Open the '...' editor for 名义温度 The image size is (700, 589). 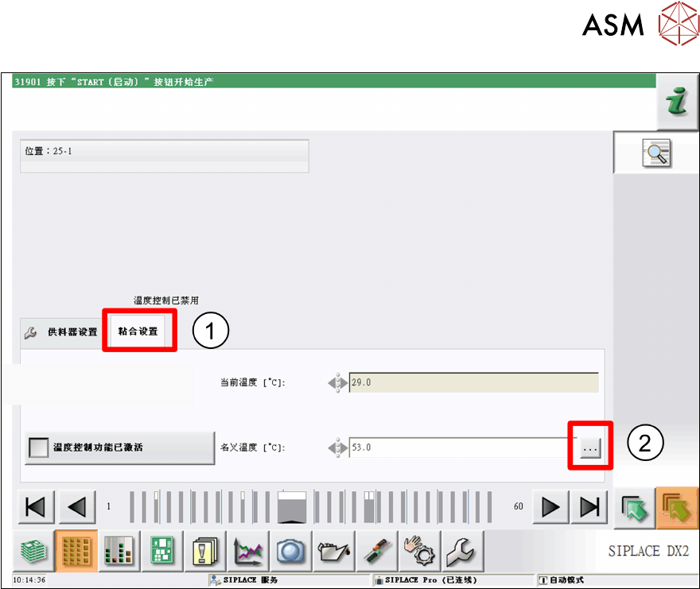[589, 448]
